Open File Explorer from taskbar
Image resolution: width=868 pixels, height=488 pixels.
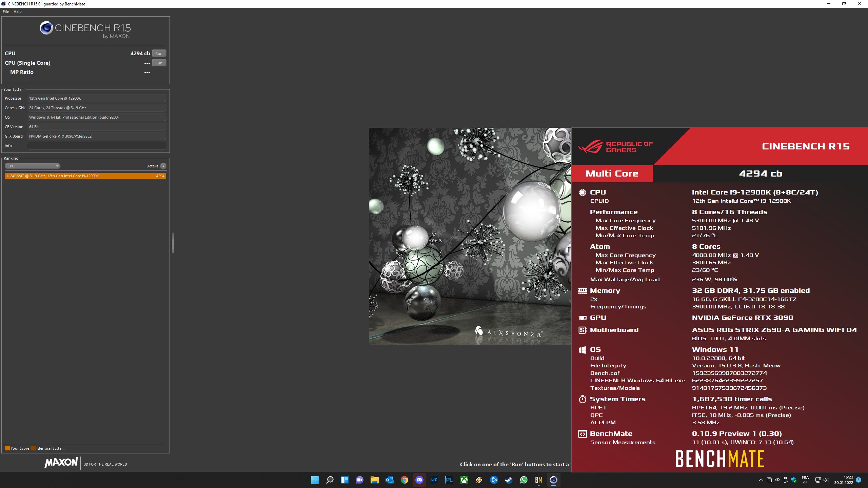pos(374,480)
